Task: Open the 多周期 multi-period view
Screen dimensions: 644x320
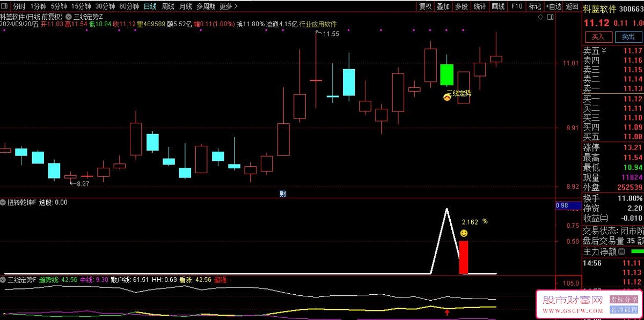Action: pos(206,6)
